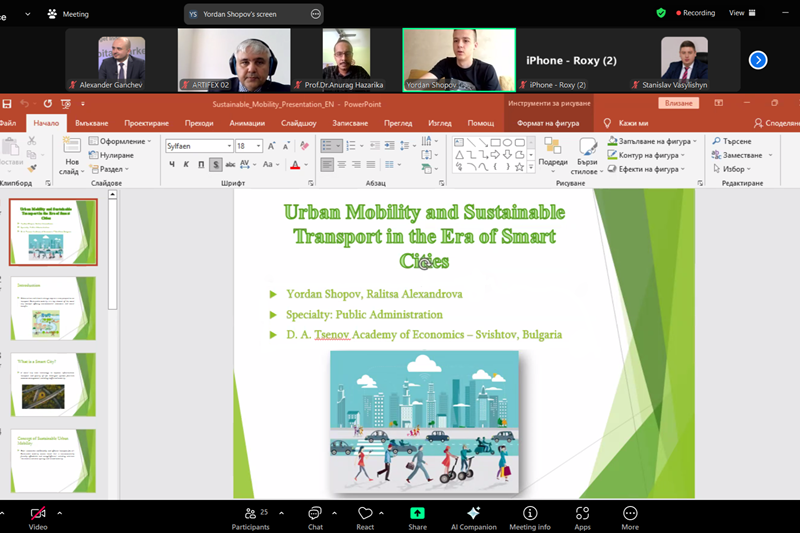This screenshot has height=533, width=800.
Task: Toggle the Zoom Video camera on
Action: (38, 513)
